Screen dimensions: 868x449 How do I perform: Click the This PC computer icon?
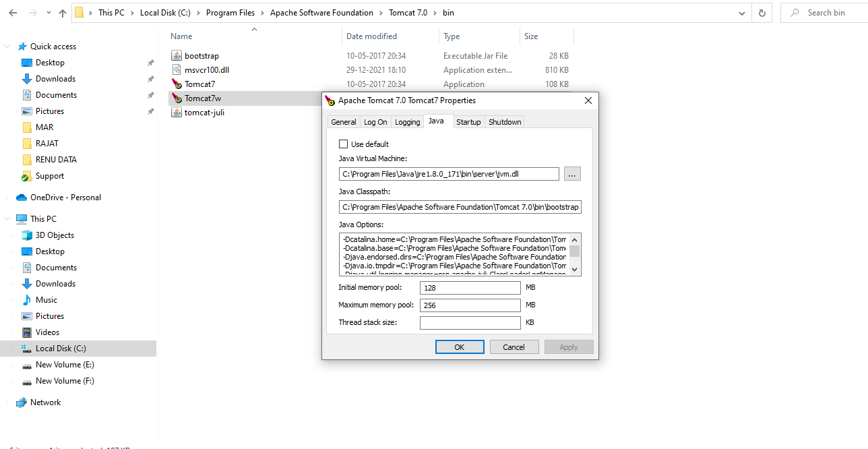[22, 219]
